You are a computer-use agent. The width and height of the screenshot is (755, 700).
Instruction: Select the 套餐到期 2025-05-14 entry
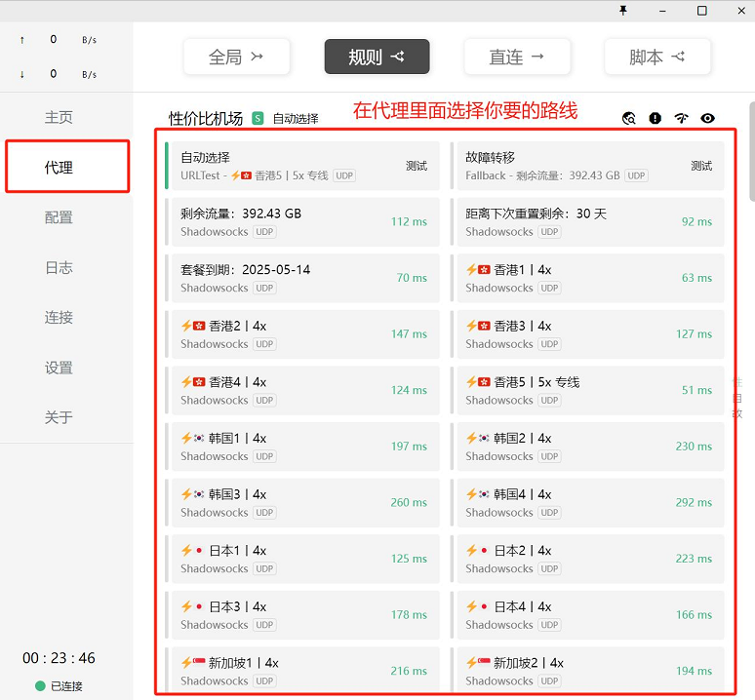[302, 278]
